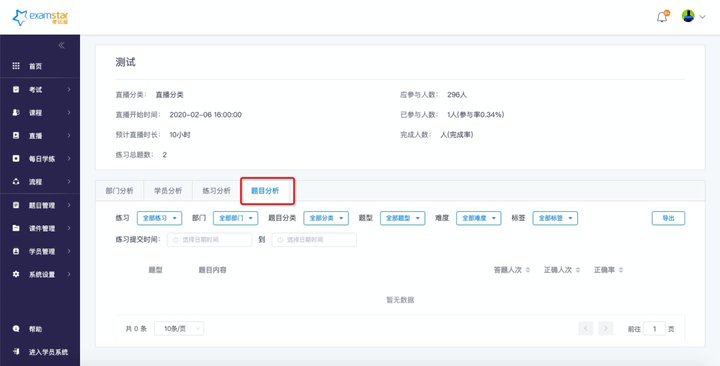This screenshot has height=366, width=720.
Task: Switch to the 学员分析 tab
Action: coord(168,191)
